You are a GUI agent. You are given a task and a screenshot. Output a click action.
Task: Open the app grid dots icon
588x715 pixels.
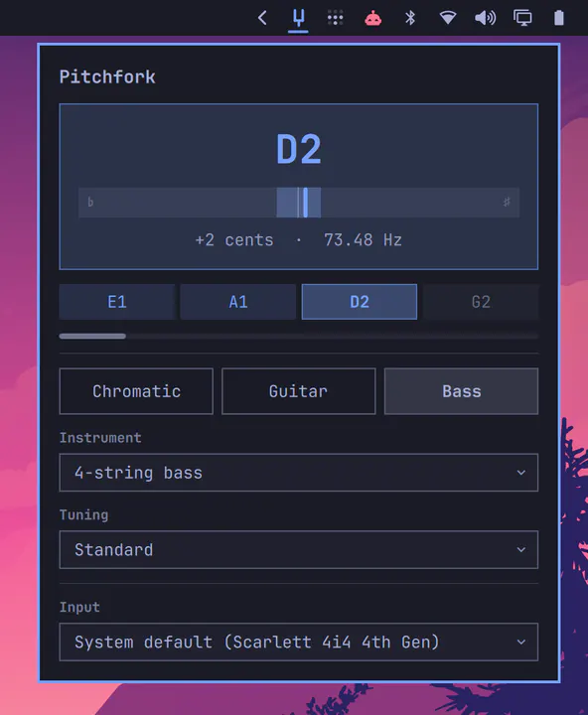[336, 18]
